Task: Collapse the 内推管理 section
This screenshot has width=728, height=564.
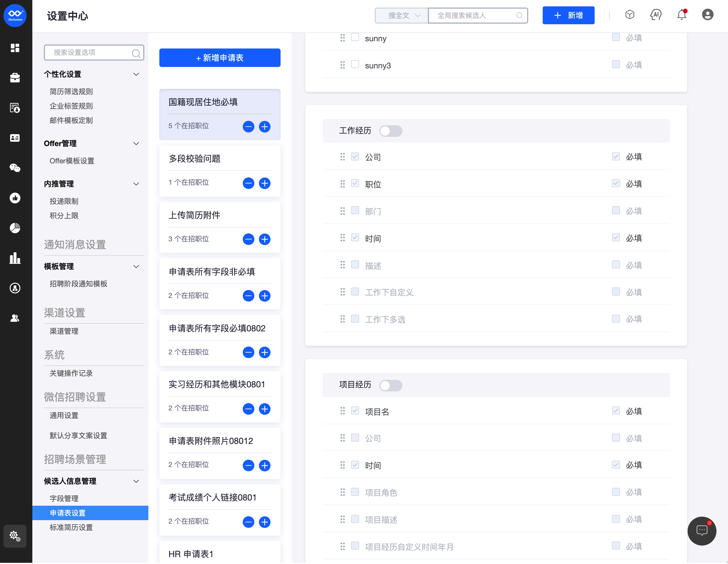Action: click(x=136, y=184)
